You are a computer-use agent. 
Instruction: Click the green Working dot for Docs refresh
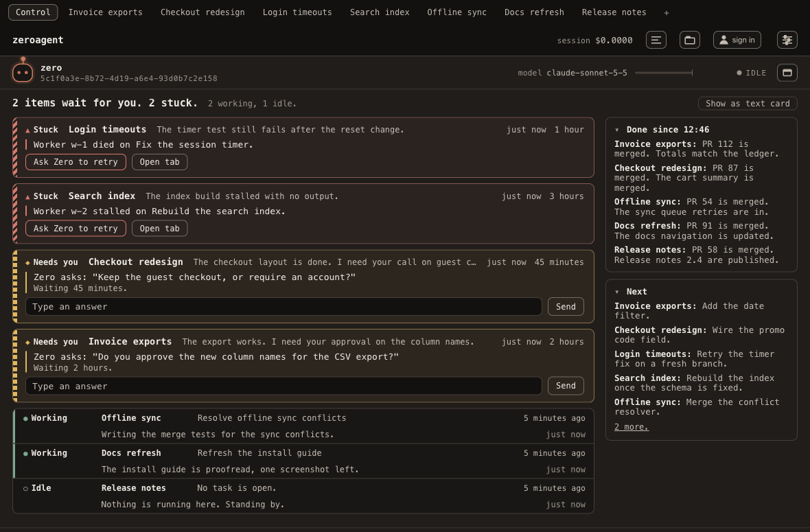tap(25, 454)
